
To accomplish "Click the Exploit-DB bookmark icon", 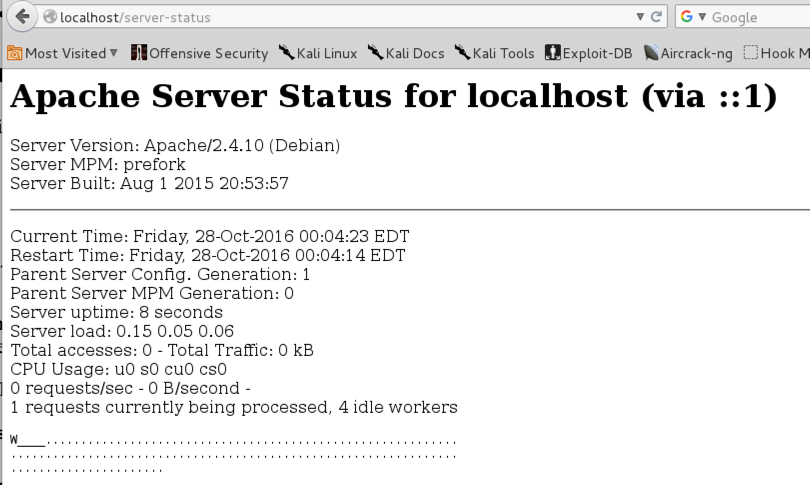I will (553, 53).
